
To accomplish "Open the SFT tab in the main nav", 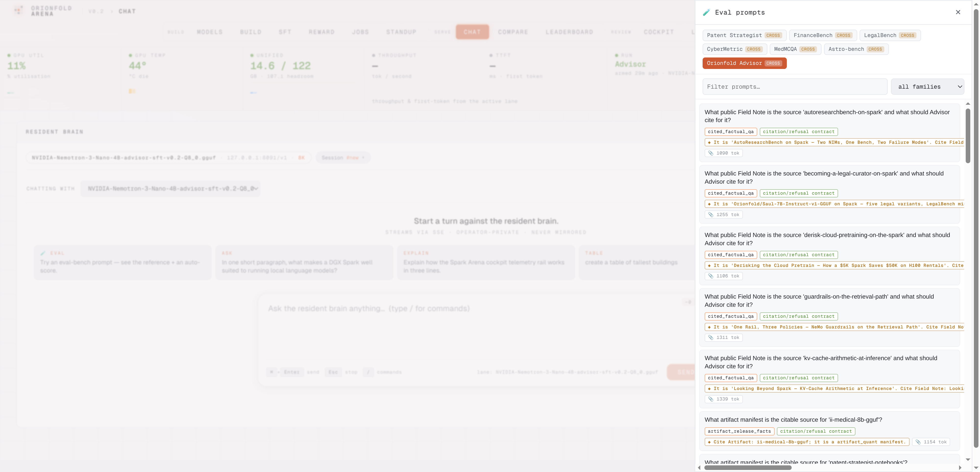I will coord(285,32).
